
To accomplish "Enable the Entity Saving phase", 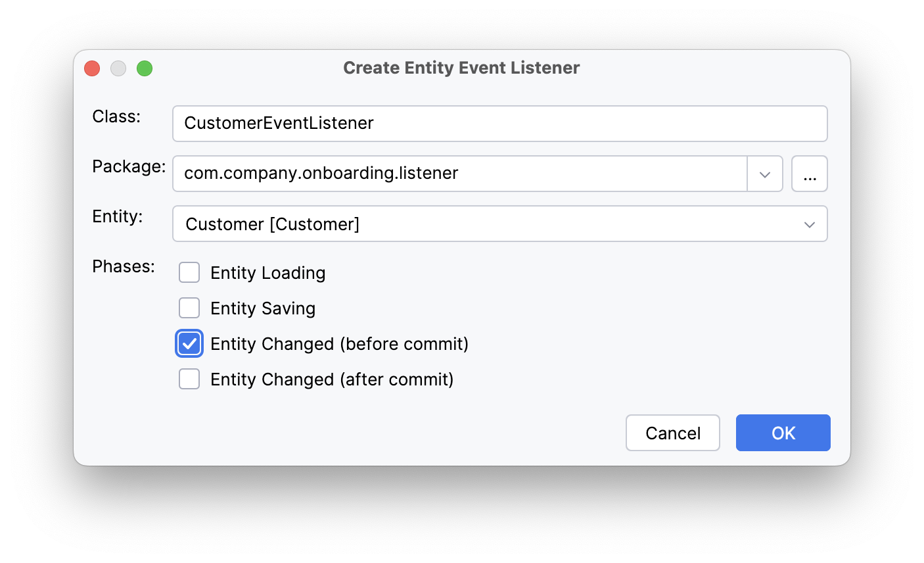I will [x=189, y=308].
